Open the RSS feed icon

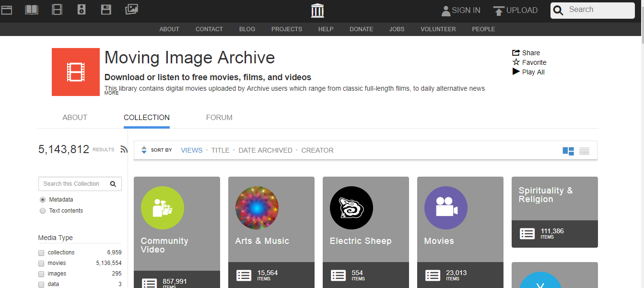pyautogui.click(x=124, y=149)
